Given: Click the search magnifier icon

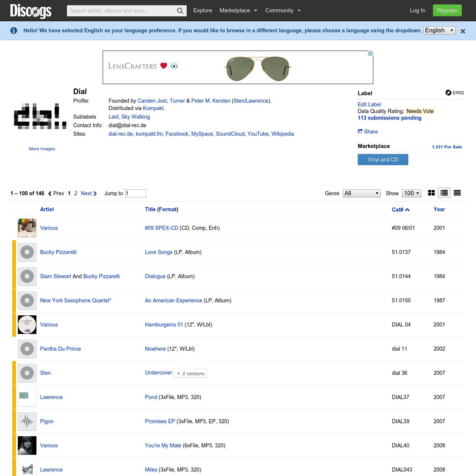Looking at the screenshot, I should click(180, 11).
